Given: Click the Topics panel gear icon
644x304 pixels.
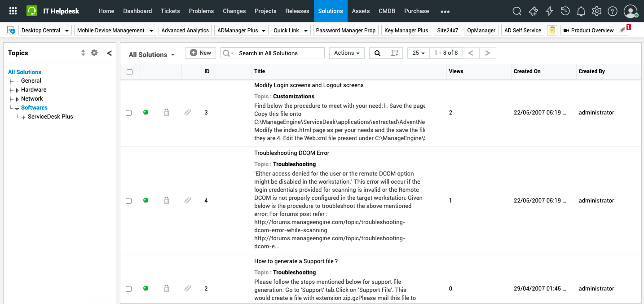Looking at the screenshot, I should pyautogui.click(x=94, y=53).
